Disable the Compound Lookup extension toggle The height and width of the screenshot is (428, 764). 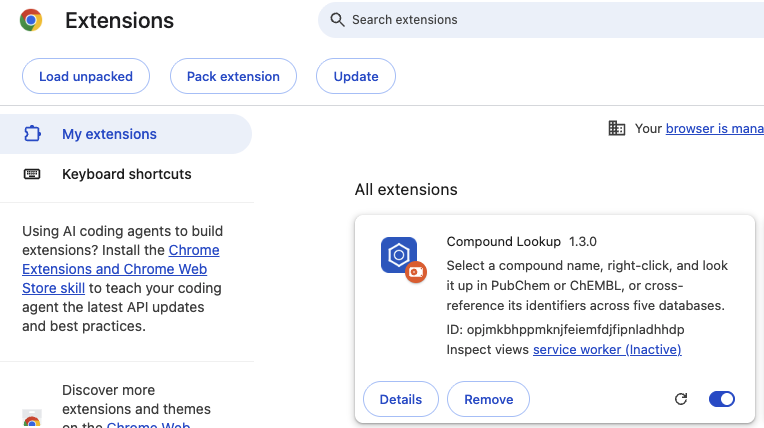click(722, 399)
